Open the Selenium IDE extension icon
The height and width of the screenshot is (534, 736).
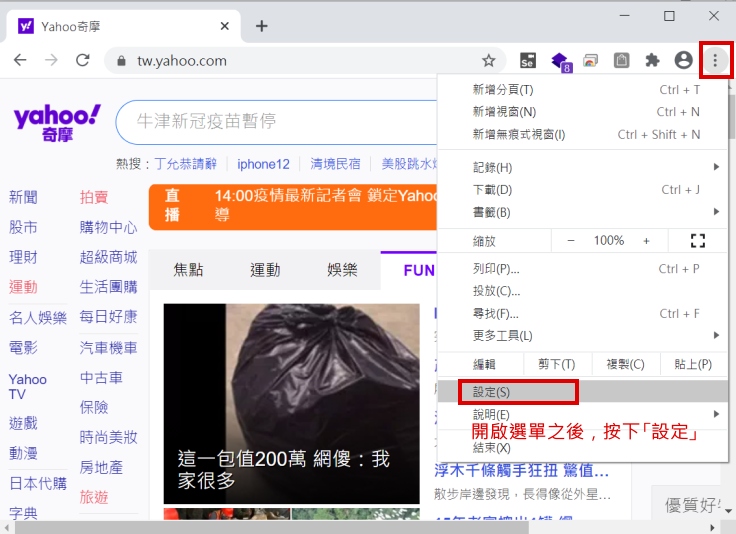528,61
